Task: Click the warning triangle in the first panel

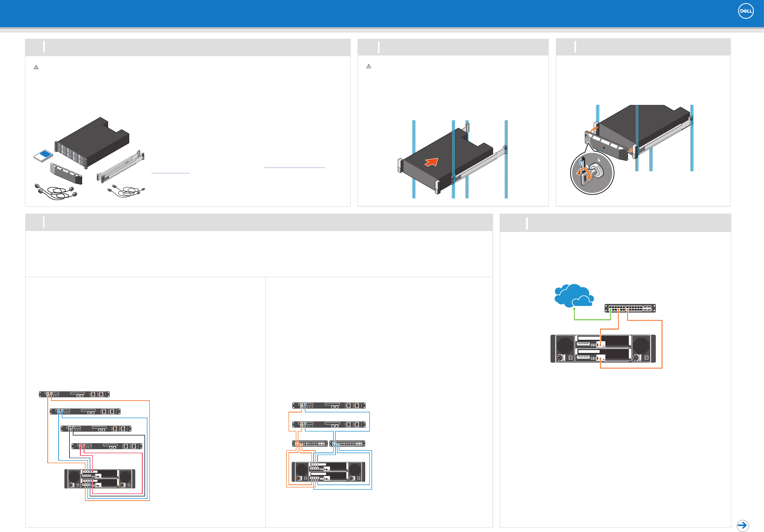Action: pyautogui.click(x=36, y=67)
